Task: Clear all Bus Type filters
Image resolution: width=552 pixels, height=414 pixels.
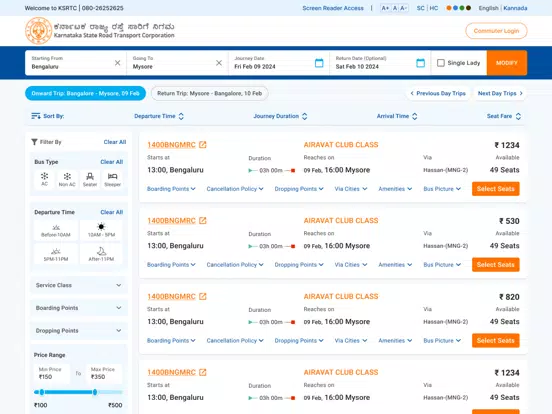Action: (112, 162)
